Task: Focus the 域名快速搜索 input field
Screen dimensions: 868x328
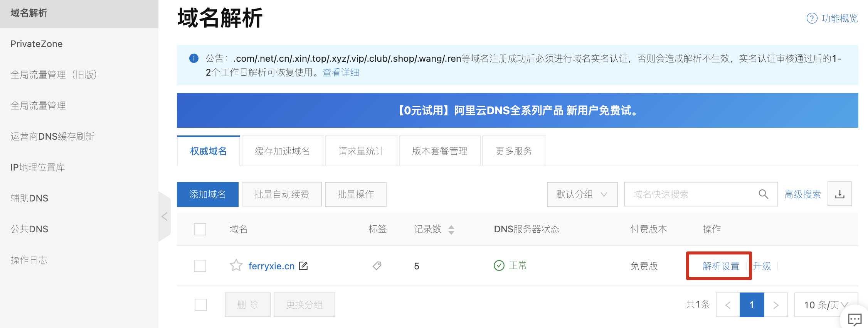Action: point(690,194)
